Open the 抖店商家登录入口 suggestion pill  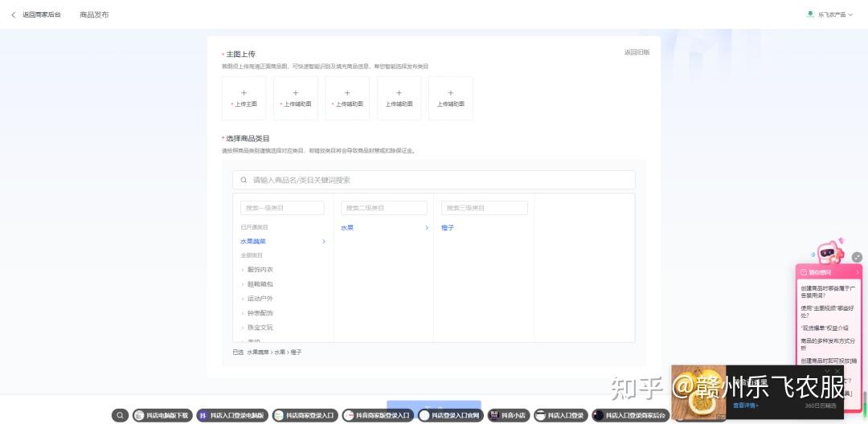coord(305,415)
